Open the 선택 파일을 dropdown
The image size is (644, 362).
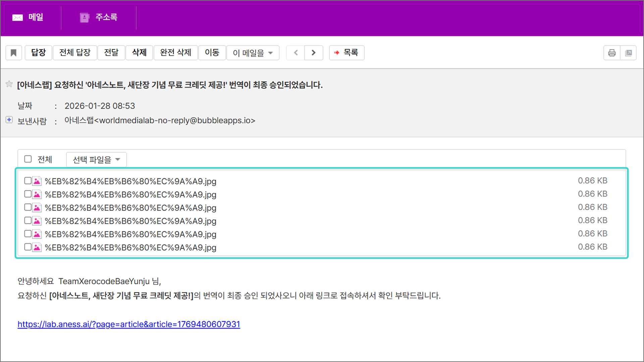click(96, 160)
